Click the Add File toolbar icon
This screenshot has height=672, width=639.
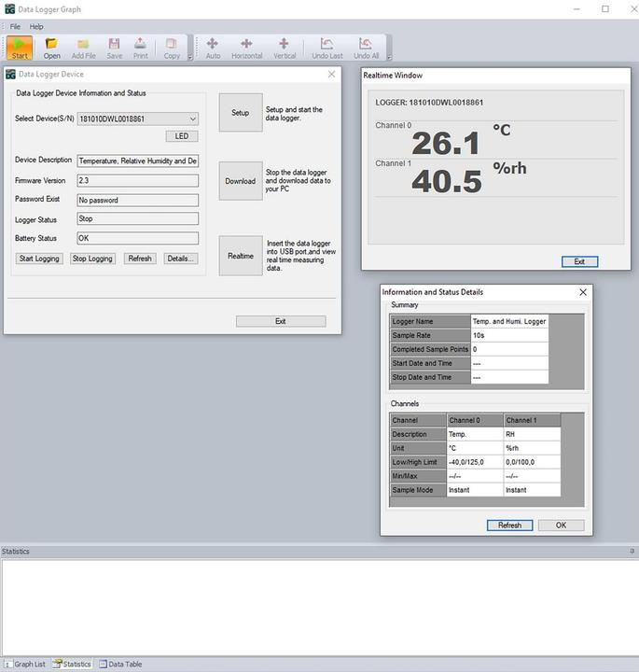[x=84, y=48]
